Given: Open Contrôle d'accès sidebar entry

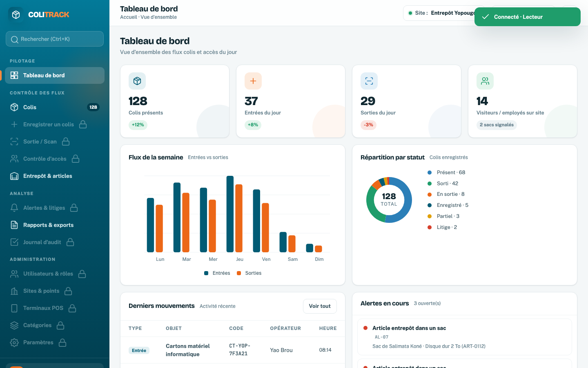Looking at the screenshot, I should pyautogui.click(x=55, y=159).
